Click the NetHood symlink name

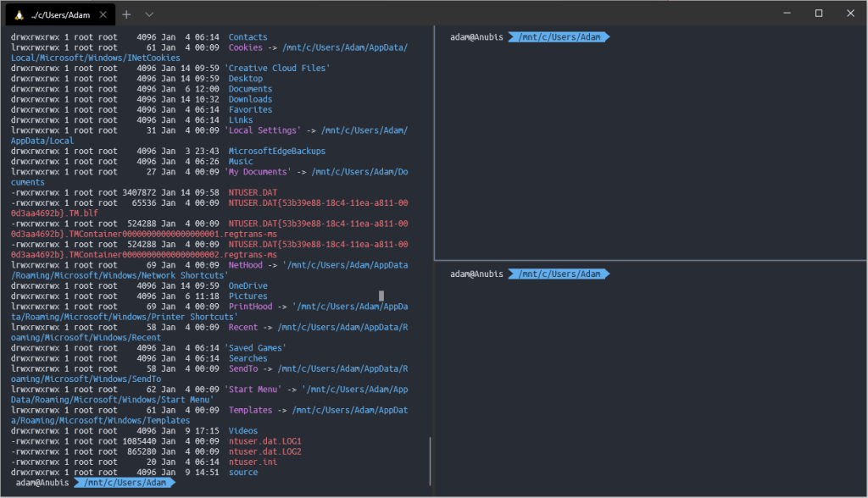coord(246,265)
